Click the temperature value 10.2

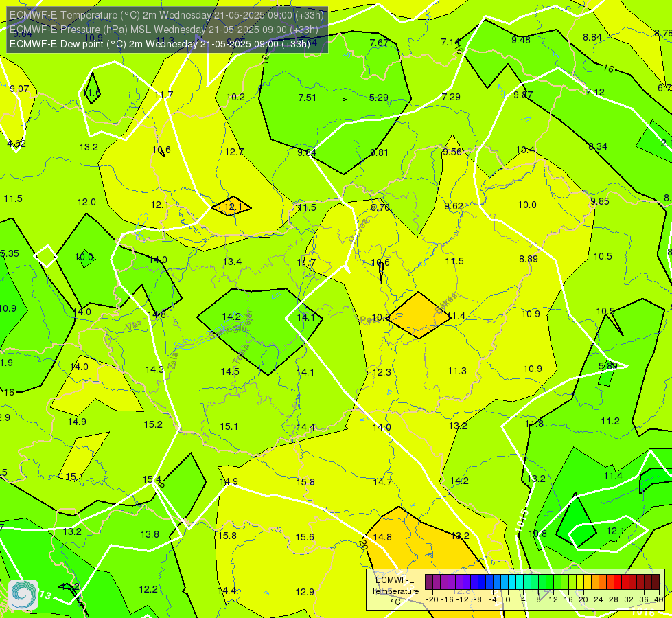pyautogui.click(x=235, y=97)
